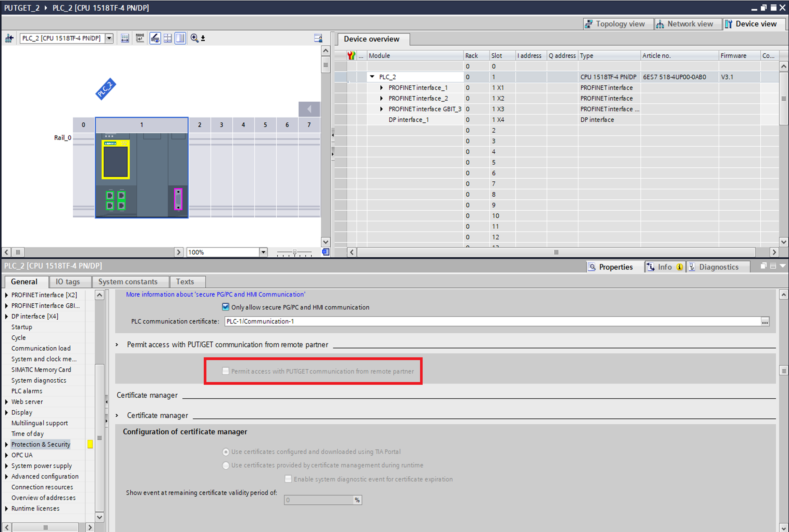Expand Advanced configuration in the tree
The height and width of the screenshot is (532, 789).
6,476
